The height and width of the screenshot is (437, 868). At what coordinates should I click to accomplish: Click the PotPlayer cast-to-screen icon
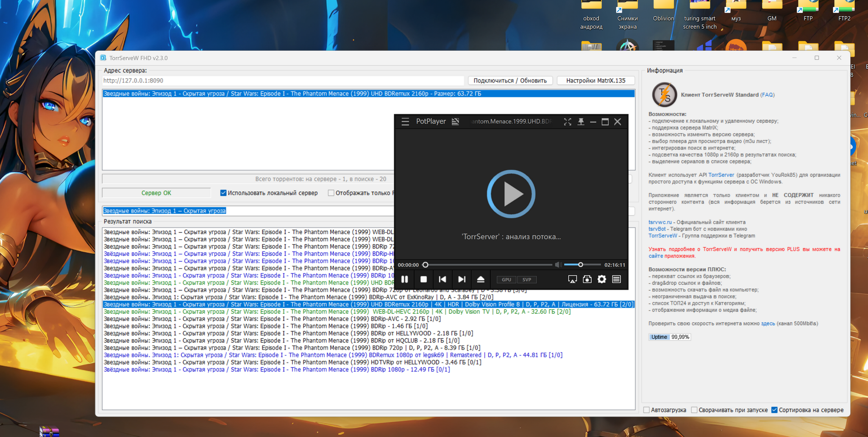(573, 279)
